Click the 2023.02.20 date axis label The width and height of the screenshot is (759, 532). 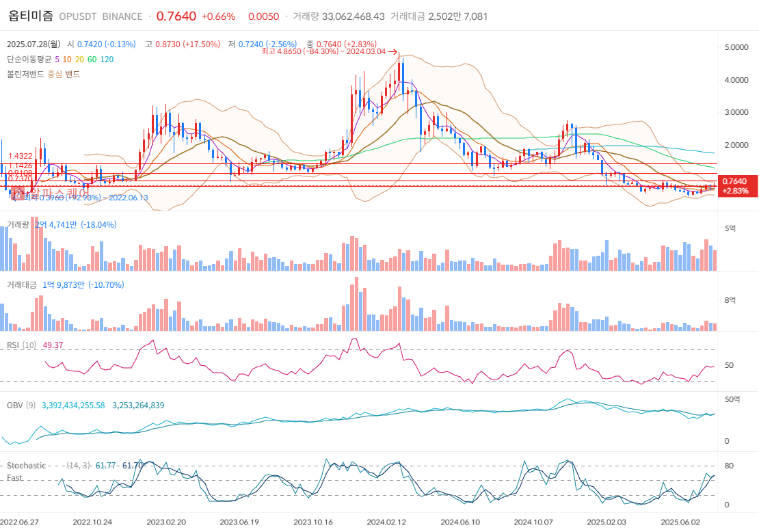(x=166, y=522)
